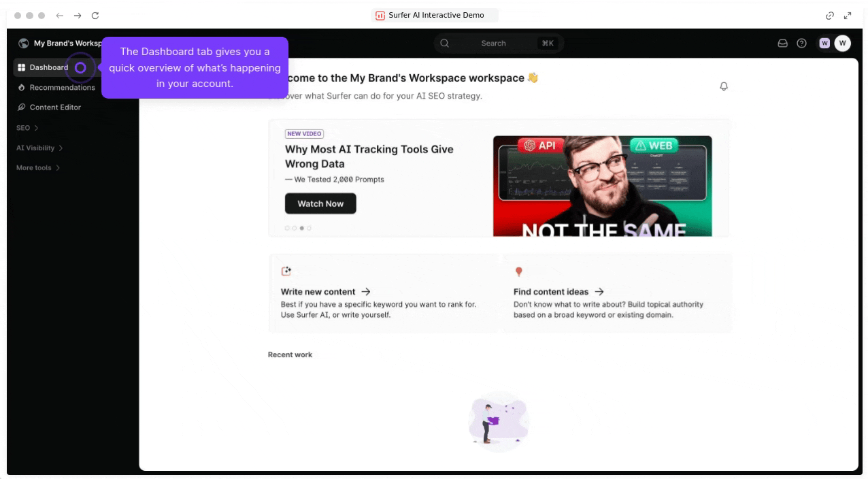The width and height of the screenshot is (868, 479).
Task: Click the Watch Now button
Action: click(x=320, y=203)
